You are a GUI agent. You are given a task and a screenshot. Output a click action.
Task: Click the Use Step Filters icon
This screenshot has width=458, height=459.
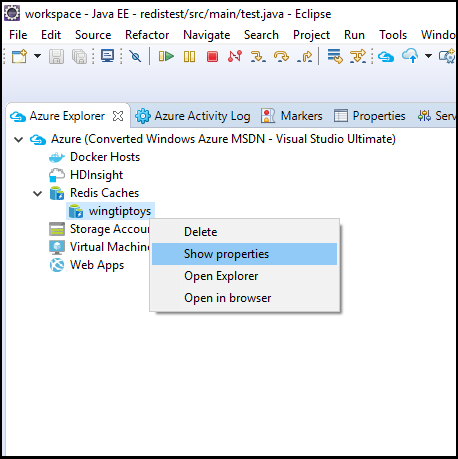click(358, 56)
